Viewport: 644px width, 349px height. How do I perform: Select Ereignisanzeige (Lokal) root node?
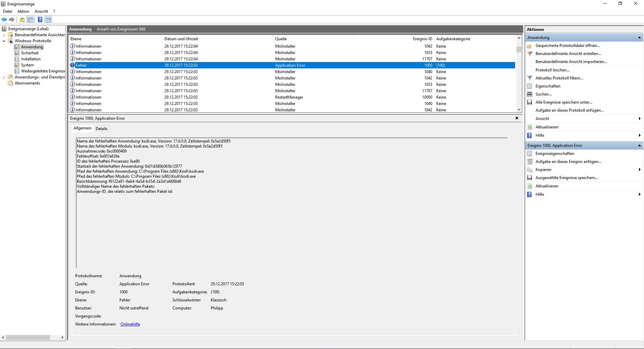(x=29, y=29)
